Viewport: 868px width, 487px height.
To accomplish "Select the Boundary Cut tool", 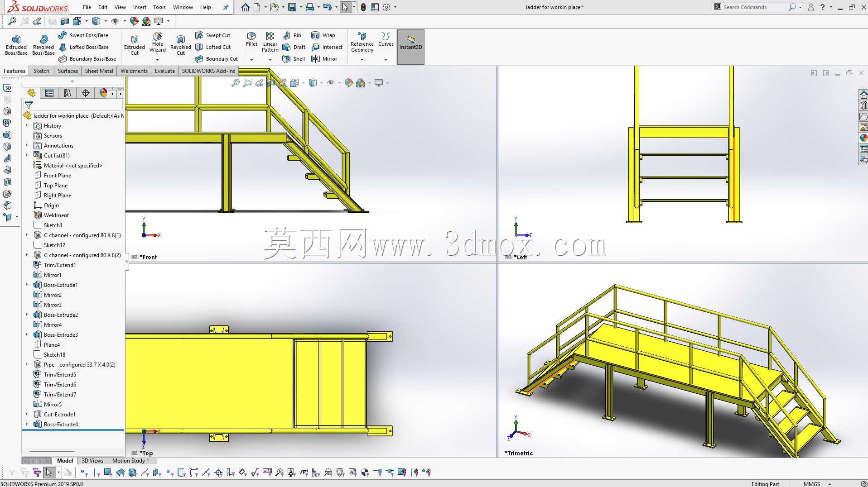I will [x=217, y=59].
